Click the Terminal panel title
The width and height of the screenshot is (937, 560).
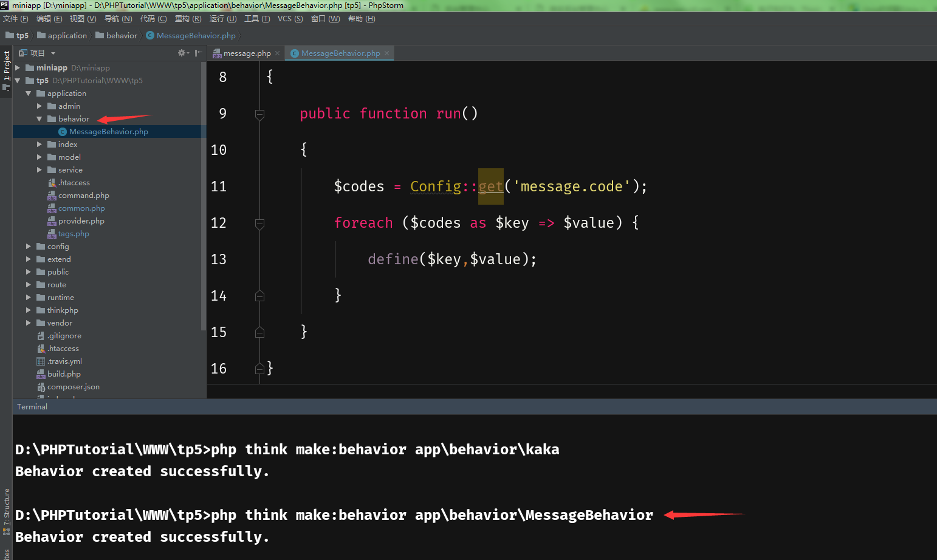32,406
